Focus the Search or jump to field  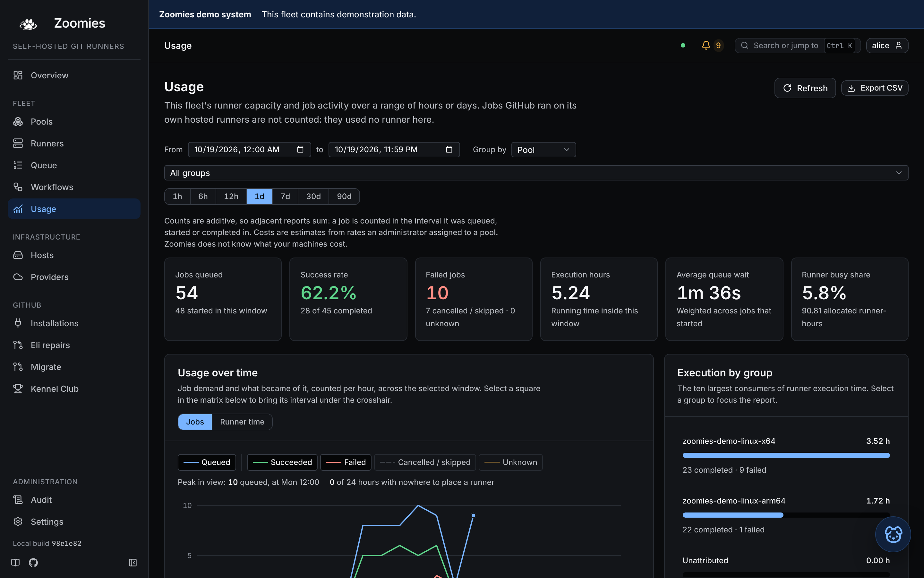click(797, 46)
